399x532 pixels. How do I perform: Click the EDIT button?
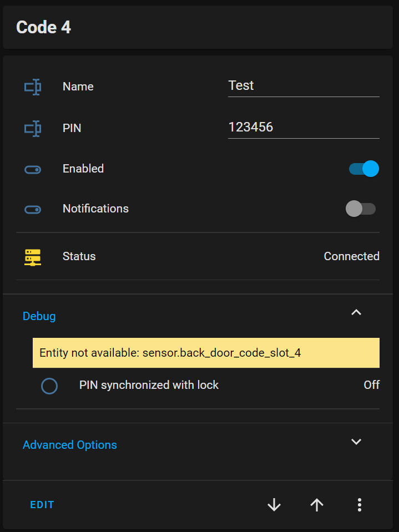pyautogui.click(x=42, y=505)
